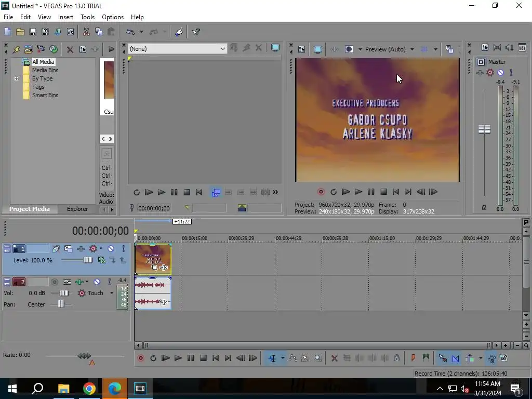Click Record button in timeline transport bar
Viewport: 532px width, 399px height.
140,358
